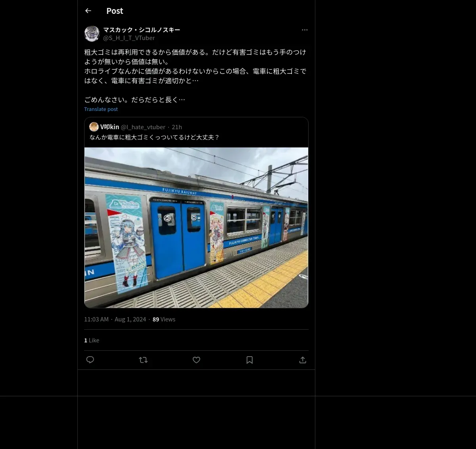Go back using the arrow icon
The height and width of the screenshot is (449, 476).
click(88, 11)
